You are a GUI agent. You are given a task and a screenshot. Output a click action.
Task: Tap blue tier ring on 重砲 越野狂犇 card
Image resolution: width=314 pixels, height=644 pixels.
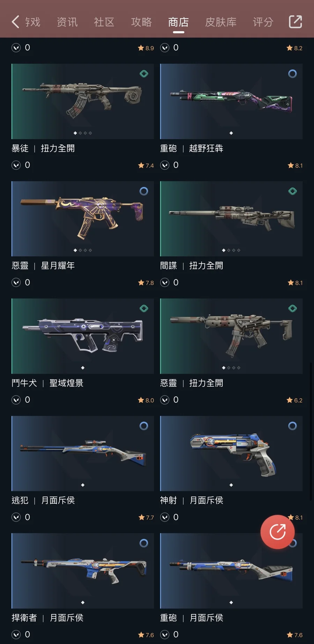pos(292,74)
